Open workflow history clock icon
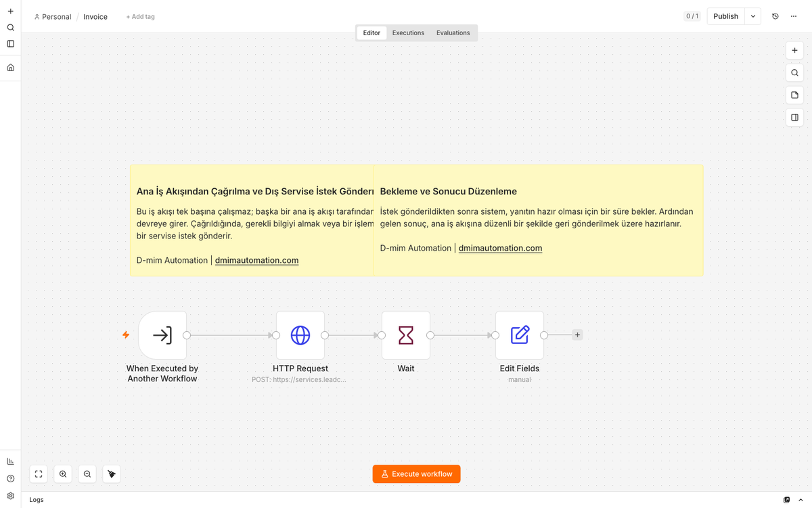The height and width of the screenshot is (508, 812). (775, 16)
